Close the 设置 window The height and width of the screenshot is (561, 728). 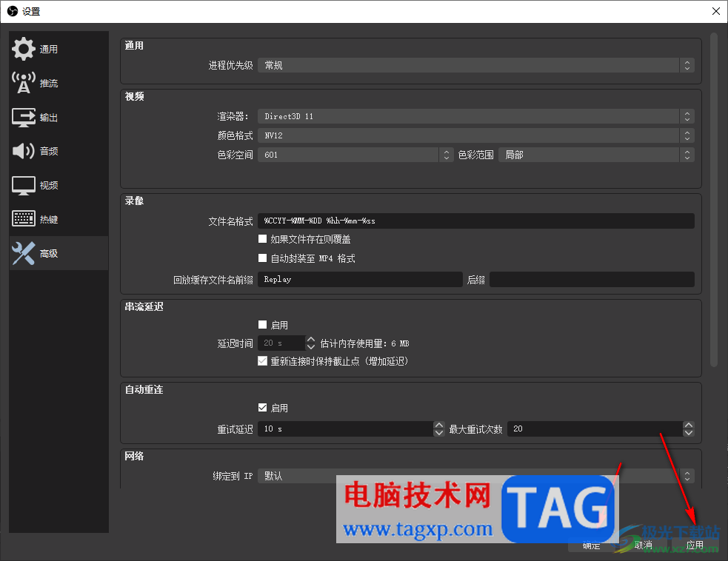pyautogui.click(x=716, y=11)
